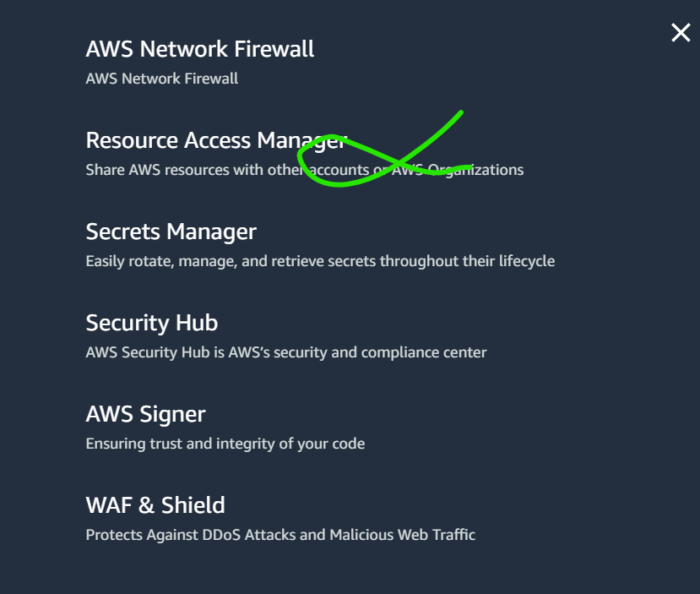Click the Security Hub compliance center description
Screen dimensions: 700x594
[x=285, y=351]
